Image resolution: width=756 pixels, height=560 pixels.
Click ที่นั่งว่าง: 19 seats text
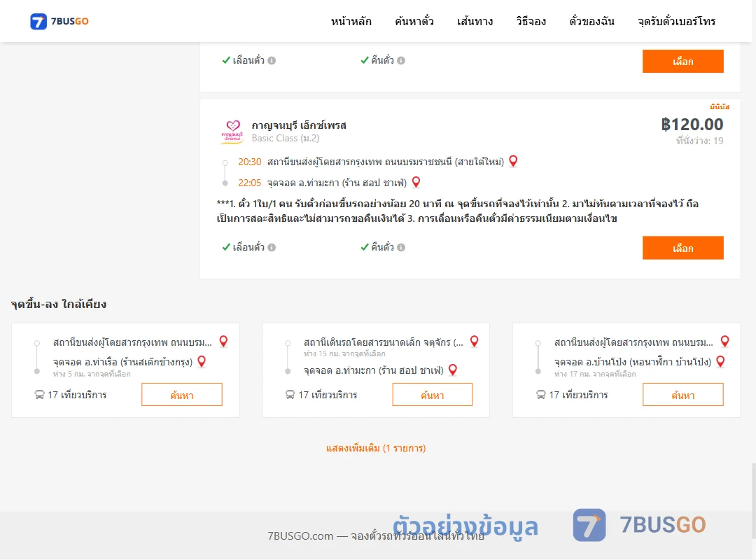699,141
